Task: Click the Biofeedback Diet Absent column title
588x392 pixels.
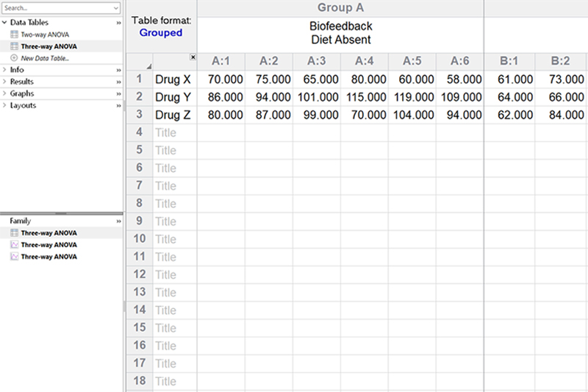Action: point(340,33)
